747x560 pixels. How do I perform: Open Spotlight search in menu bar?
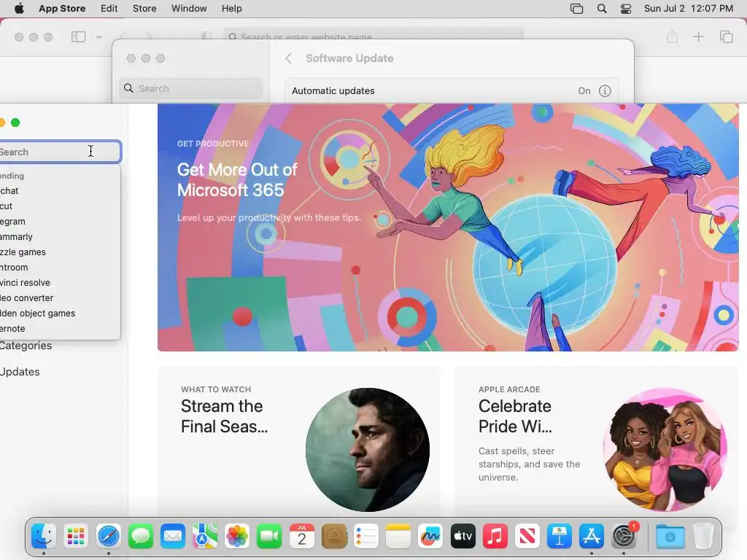pyautogui.click(x=602, y=9)
